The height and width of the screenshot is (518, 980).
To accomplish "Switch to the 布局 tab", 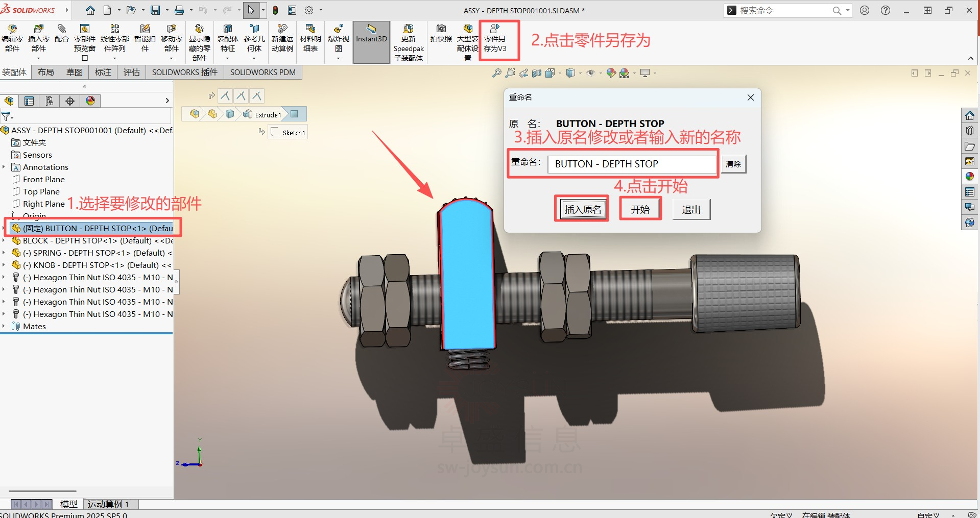I will click(46, 72).
